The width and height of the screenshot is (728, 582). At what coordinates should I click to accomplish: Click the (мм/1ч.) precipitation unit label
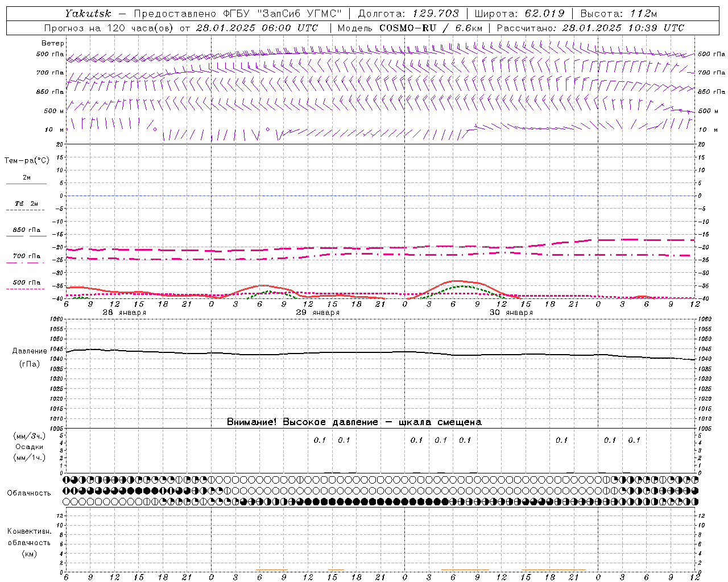(30, 458)
